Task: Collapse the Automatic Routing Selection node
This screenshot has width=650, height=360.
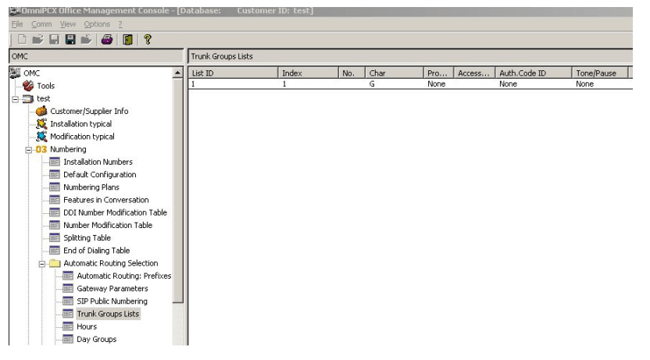Action: click(42, 264)
